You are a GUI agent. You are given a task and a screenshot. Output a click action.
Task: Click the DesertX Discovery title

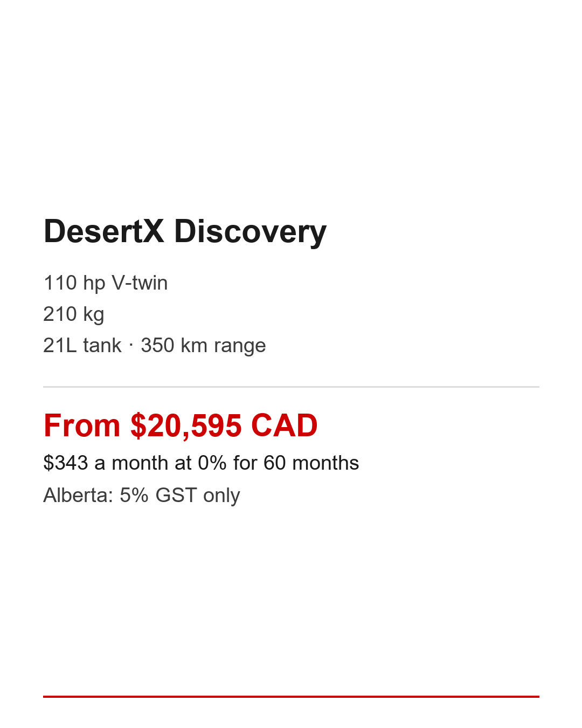coord(185,232)
